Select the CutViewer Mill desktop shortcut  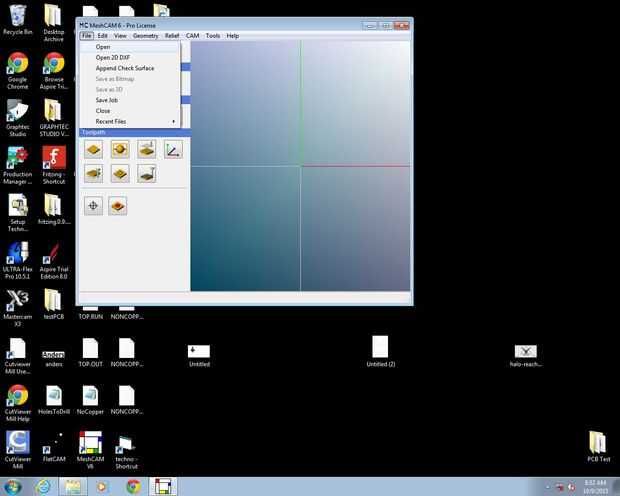[x=17, y=450]
